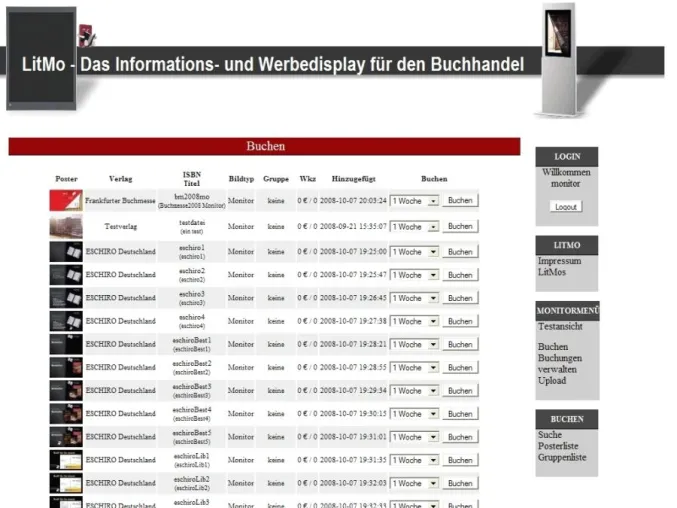
Task: Book the eschiroLib1 poster with Buchen
Action: point(460,461)
